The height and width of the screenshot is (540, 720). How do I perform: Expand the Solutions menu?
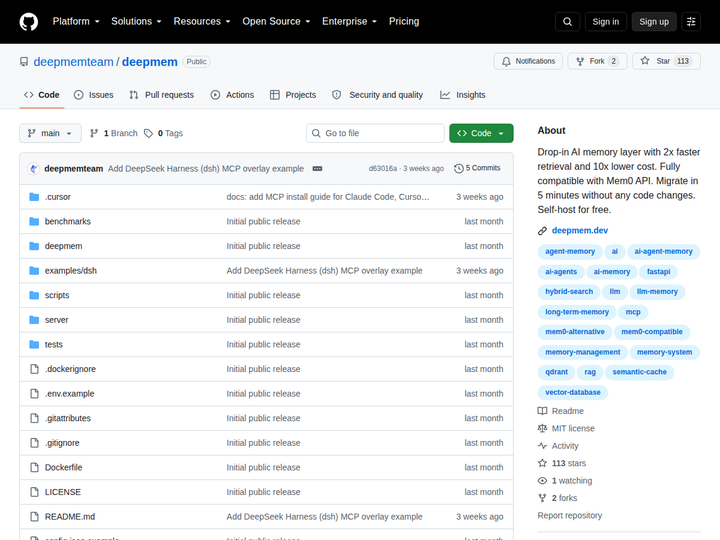tap(136, 22)
